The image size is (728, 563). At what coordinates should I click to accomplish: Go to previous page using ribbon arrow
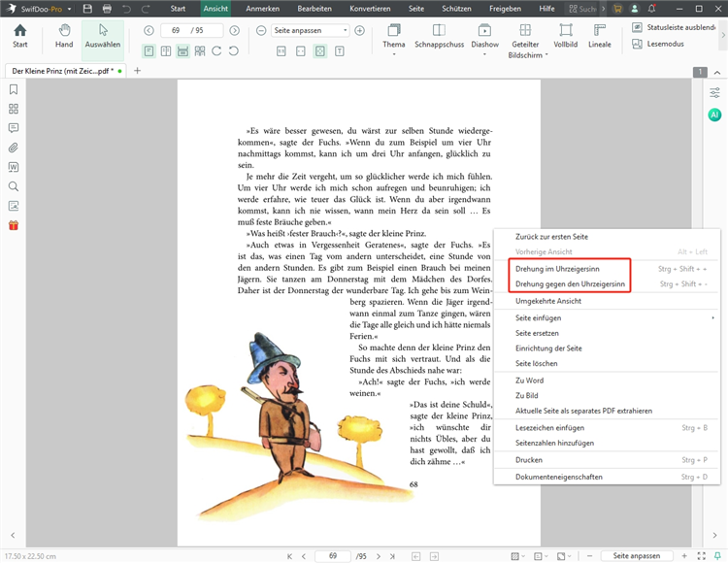[x=149, y=31]
